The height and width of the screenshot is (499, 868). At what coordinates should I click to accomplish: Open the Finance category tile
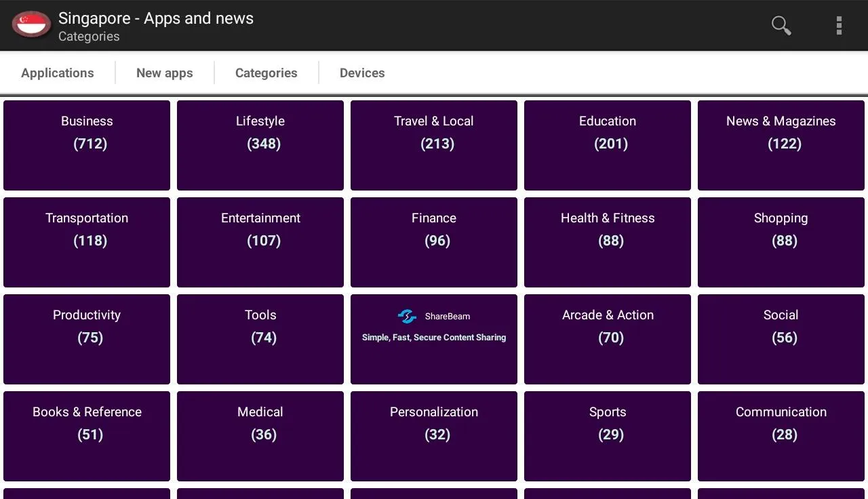click(x=434, y=242)
